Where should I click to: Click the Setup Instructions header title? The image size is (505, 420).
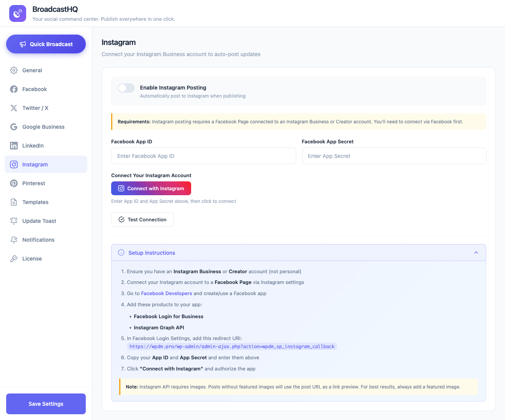(x=152, y=253)
